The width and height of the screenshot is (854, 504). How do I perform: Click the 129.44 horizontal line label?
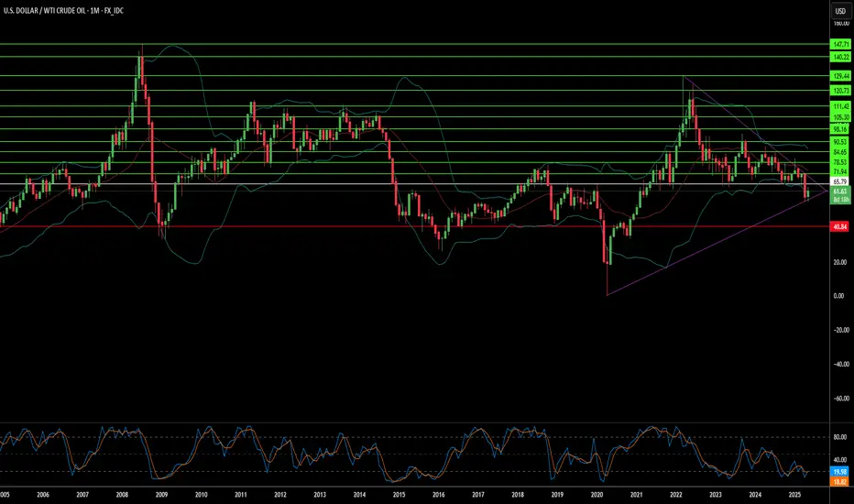[840, 76]
